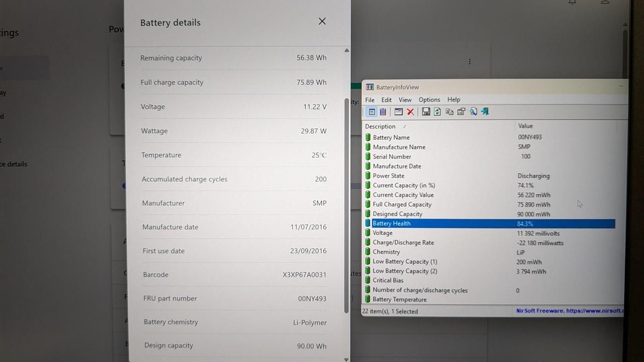Select the Show Battery Information toolbar icon
Viewport: 644px width, 362px height.
click(x=372, y=112)
